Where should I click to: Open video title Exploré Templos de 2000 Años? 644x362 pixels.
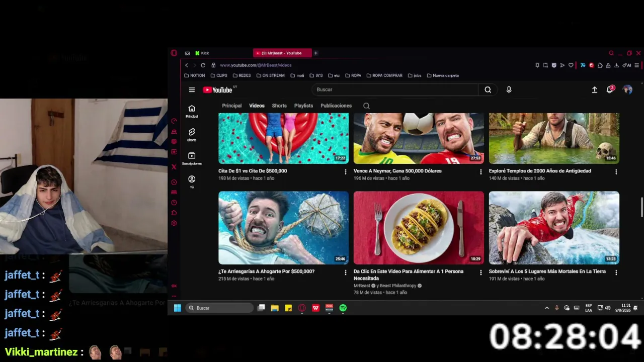540,171
